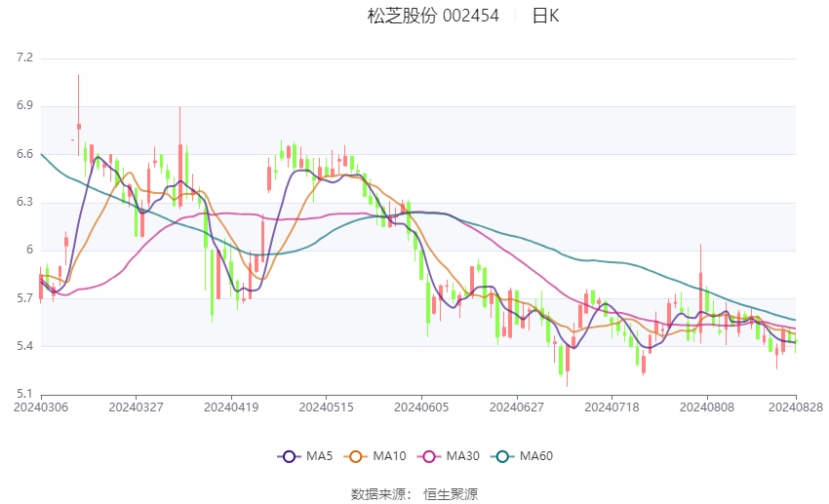Hide MA10 line via its label
The height and width of the screenshot is (504, 829).
[389, 456]
